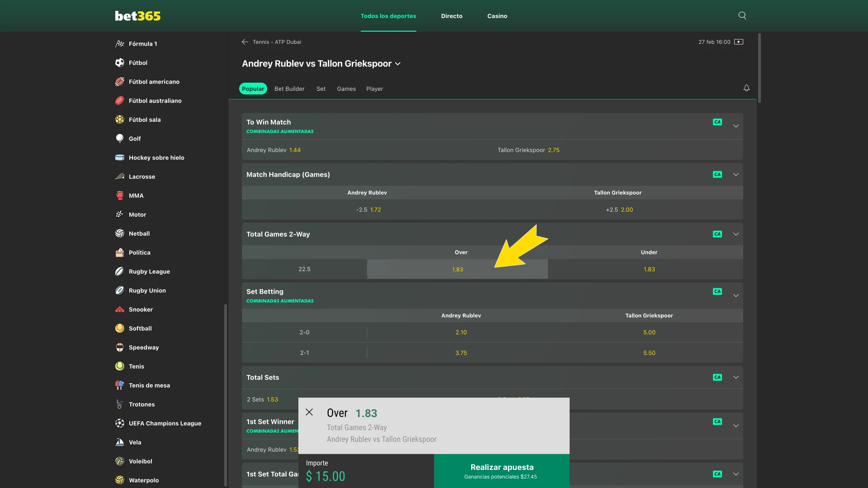
Task: Switch to the Bet Builder tab
Action: [289, 89]
